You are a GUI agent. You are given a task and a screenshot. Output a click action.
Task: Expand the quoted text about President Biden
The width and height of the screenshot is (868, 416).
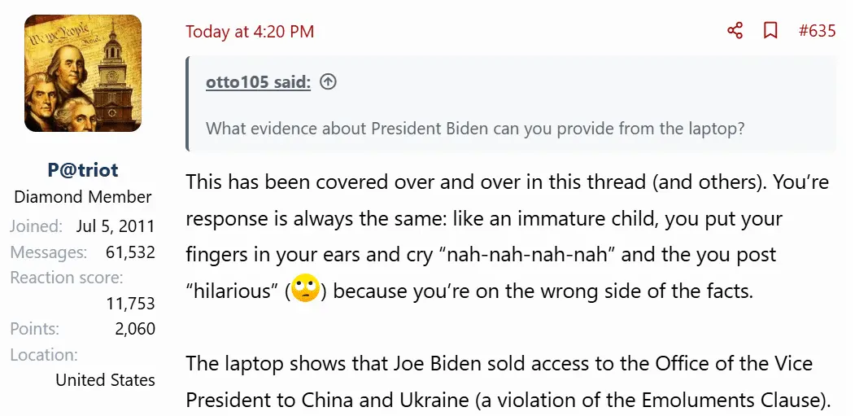point(475,128)
